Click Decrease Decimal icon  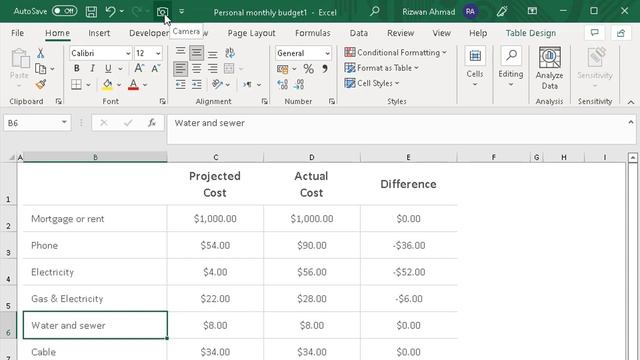click(x=299, y=84)
